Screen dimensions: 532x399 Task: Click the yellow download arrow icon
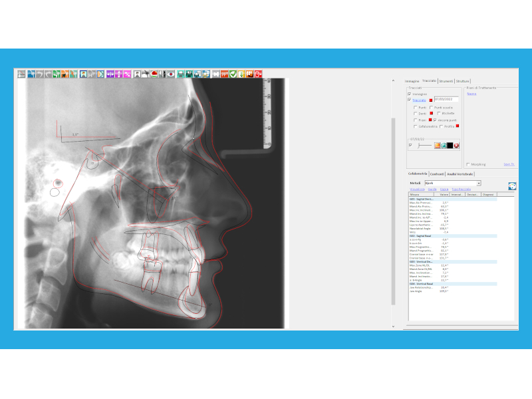241,74
